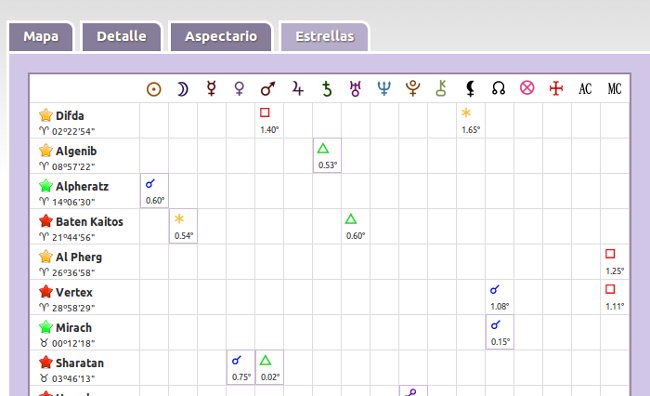
Task: Click the yellow star beside Al Pherg
Action: pyautogui.click(x=46, y=256)
